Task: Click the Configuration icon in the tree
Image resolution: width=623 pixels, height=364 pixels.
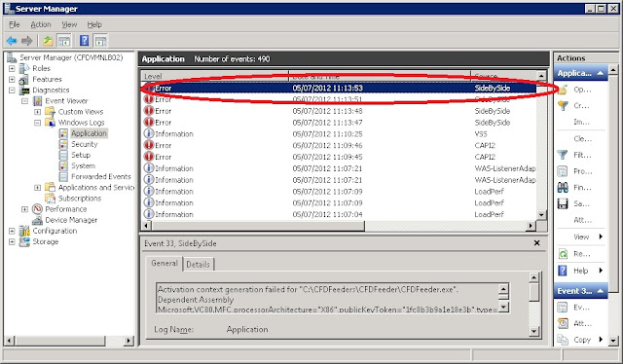Action: 24,231
